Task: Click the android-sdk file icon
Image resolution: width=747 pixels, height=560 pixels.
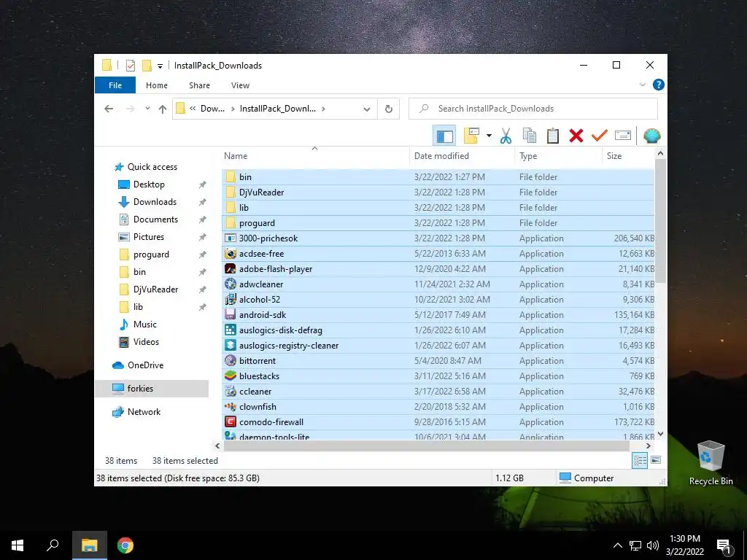Action: (x=231, y=315)
